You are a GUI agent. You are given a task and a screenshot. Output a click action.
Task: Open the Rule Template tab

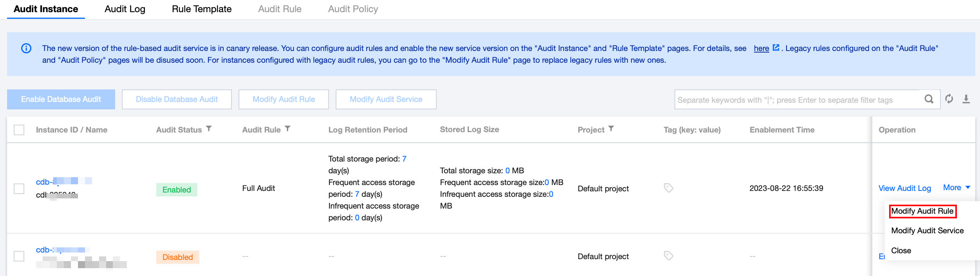[202, 9]
